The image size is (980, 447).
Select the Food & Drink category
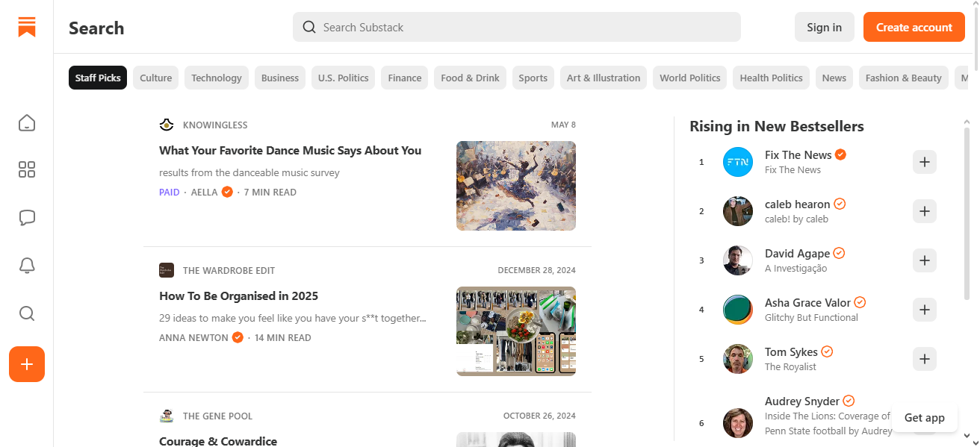(x=470, y=78)
